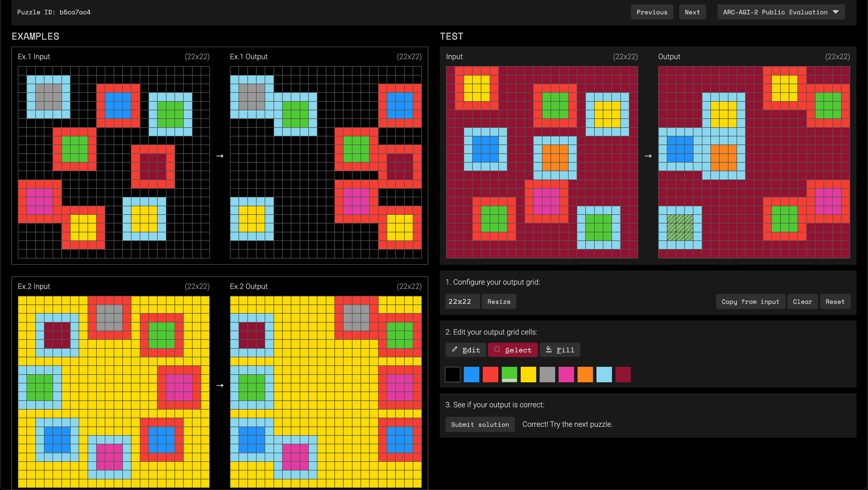The height and width of the screenshot is (490, 868).
Task: Pick the red color swatch
Action: [490, 374]
